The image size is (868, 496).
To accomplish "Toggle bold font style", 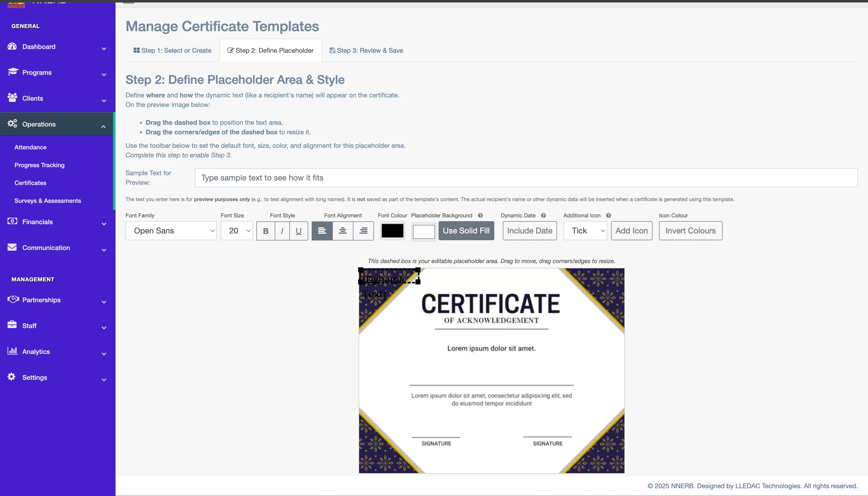I will click(265, 231).
